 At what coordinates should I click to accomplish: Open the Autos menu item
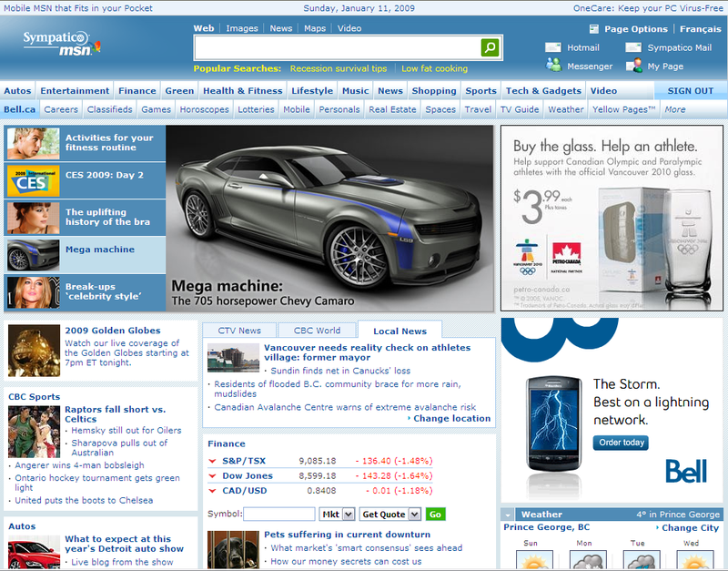click(x=17, y=90)
